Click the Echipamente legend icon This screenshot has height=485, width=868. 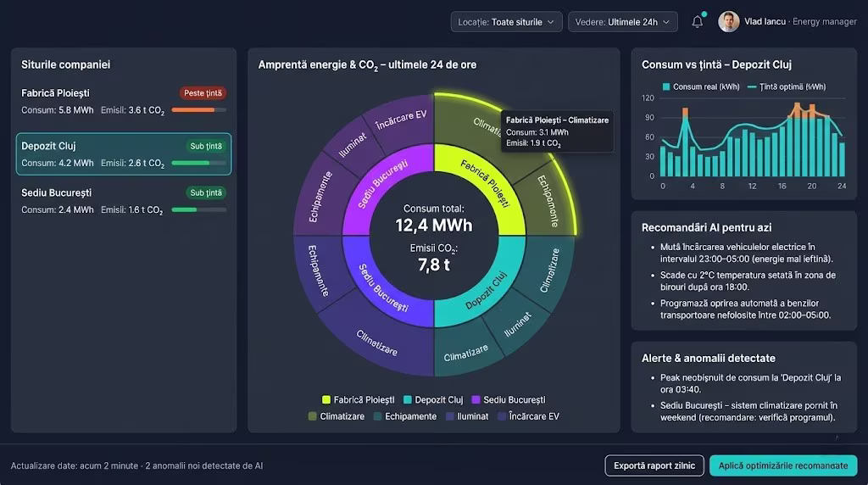pos(377,416)
